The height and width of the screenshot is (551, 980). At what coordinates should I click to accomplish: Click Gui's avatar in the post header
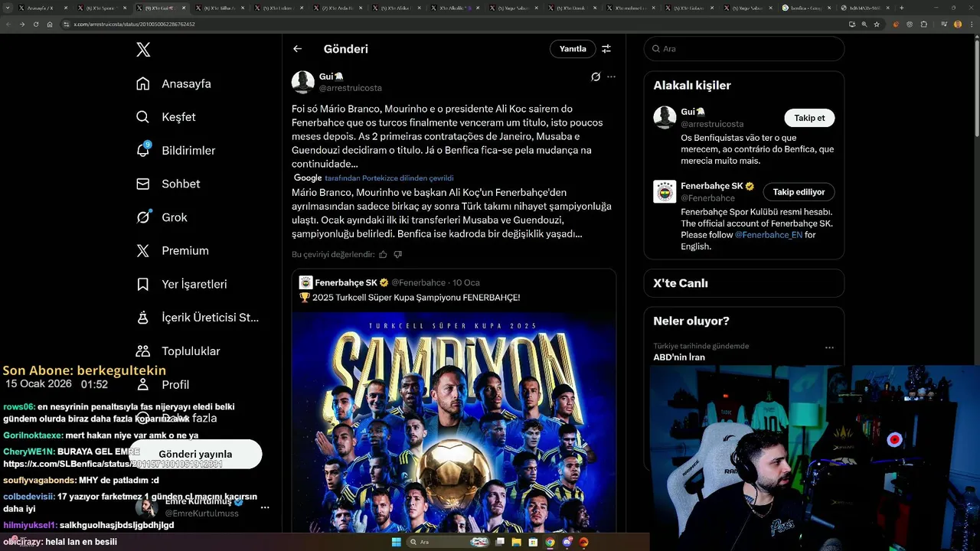[303, 83]
